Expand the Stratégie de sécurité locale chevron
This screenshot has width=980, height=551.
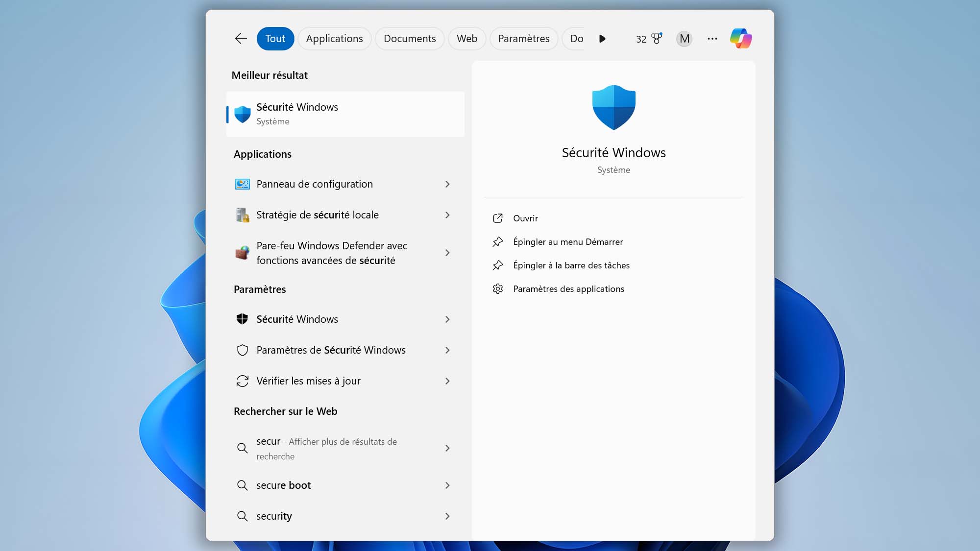coord(447,215)
